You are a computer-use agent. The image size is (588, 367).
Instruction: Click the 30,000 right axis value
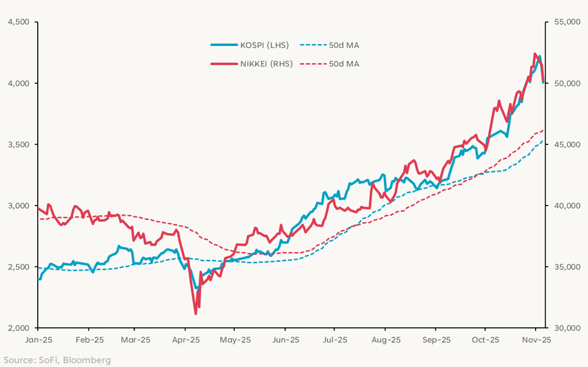[x=567, y=328]
